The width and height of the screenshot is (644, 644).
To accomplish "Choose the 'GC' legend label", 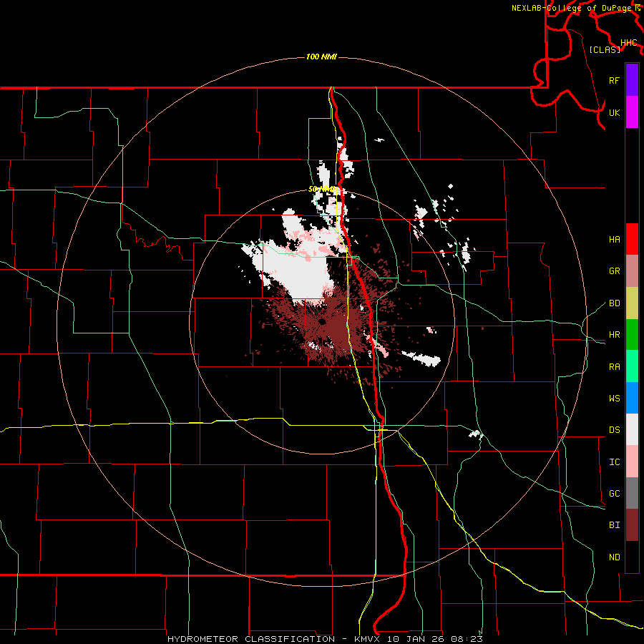I will click(614, 494).
